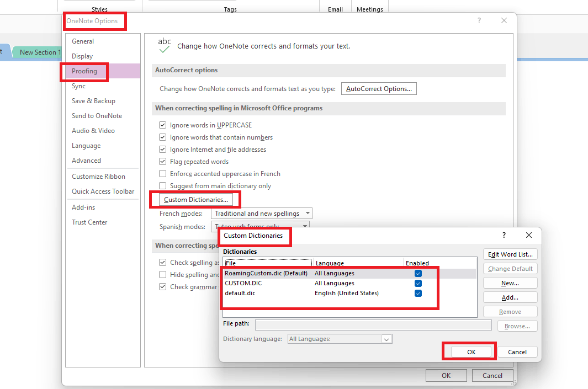Click inside the File path field

pyautogui.click(x=373, y=324)
